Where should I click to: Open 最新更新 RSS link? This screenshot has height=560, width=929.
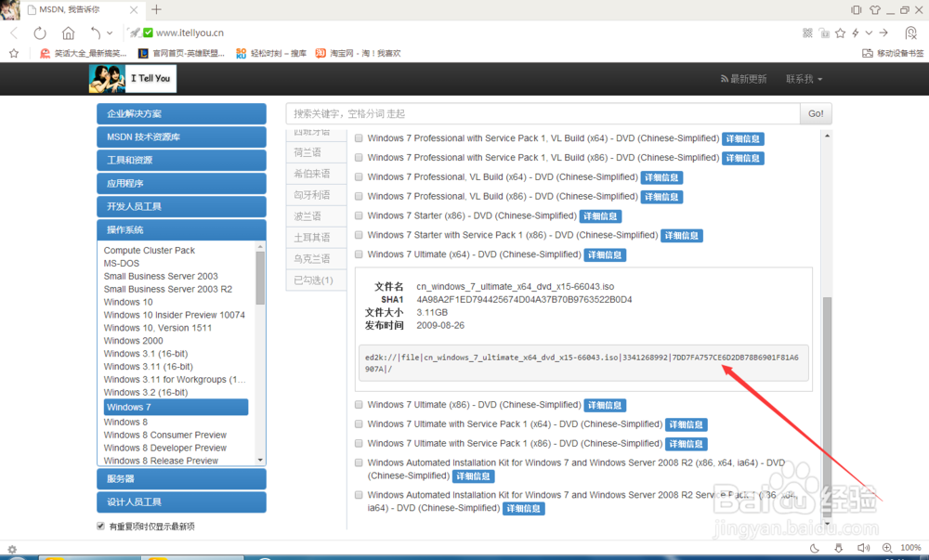(743, 79)
